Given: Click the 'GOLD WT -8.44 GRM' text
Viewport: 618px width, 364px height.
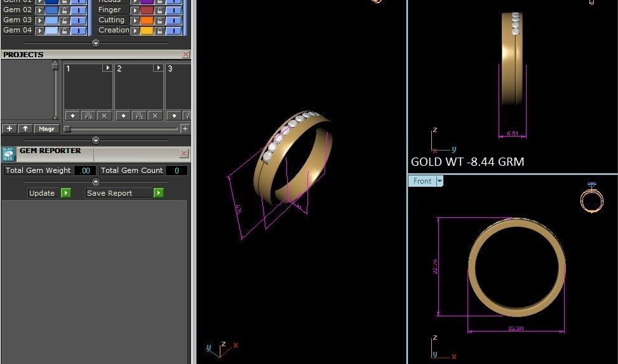Looking at the screenshot, I should click(x=467, y=162).
